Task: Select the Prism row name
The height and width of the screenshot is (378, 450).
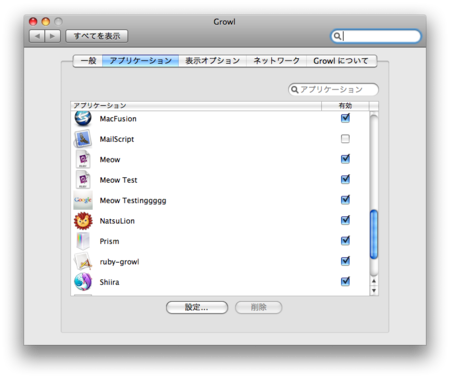Action: [109, 241]
